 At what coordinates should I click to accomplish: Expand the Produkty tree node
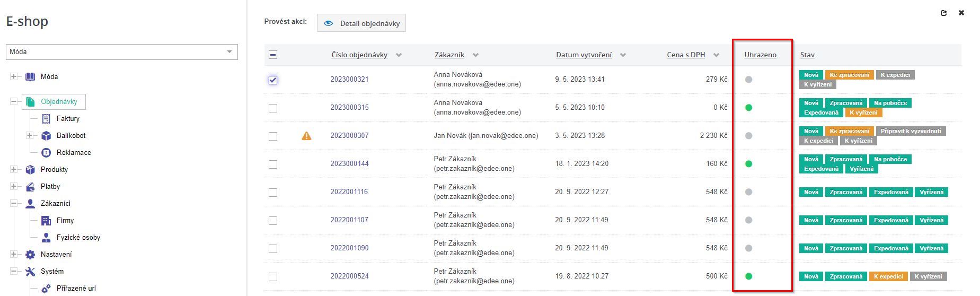pos(14,170)
